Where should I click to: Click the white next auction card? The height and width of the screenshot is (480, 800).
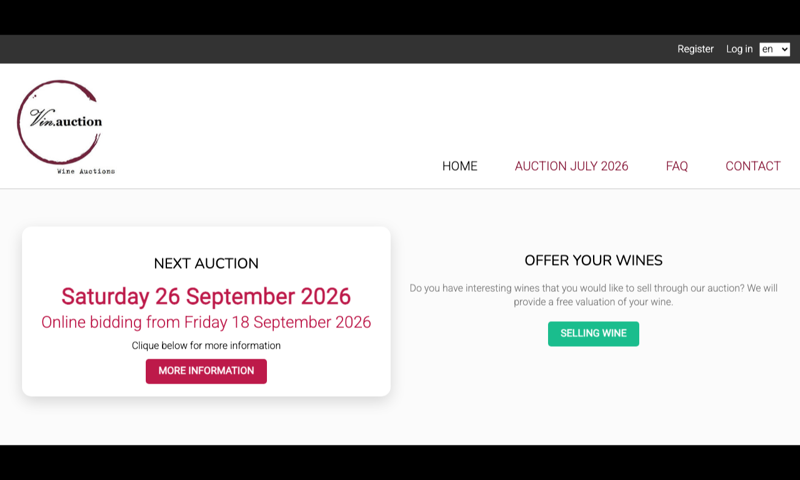pos(206,311)
